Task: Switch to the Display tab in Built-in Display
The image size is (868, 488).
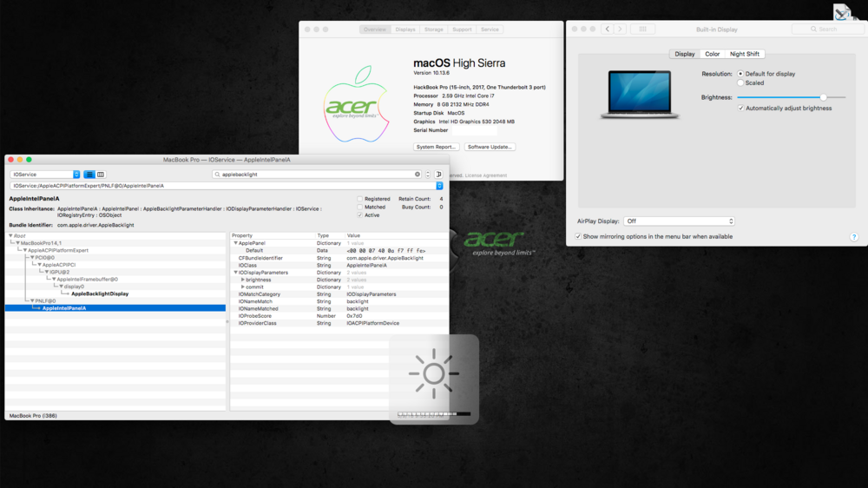Action: (x=684, y=55)
